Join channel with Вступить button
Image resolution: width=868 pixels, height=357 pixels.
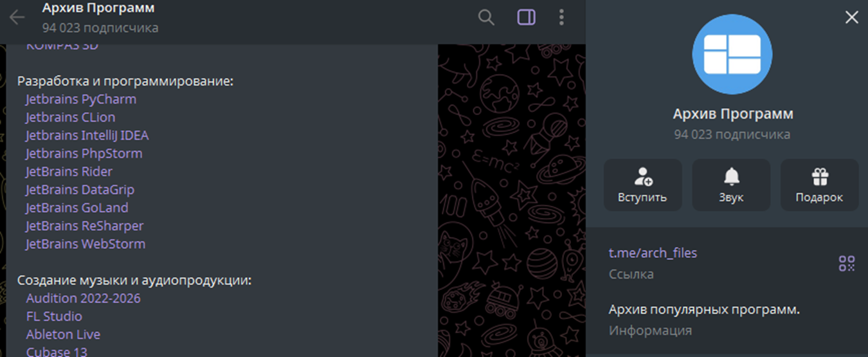click(643, 185)
